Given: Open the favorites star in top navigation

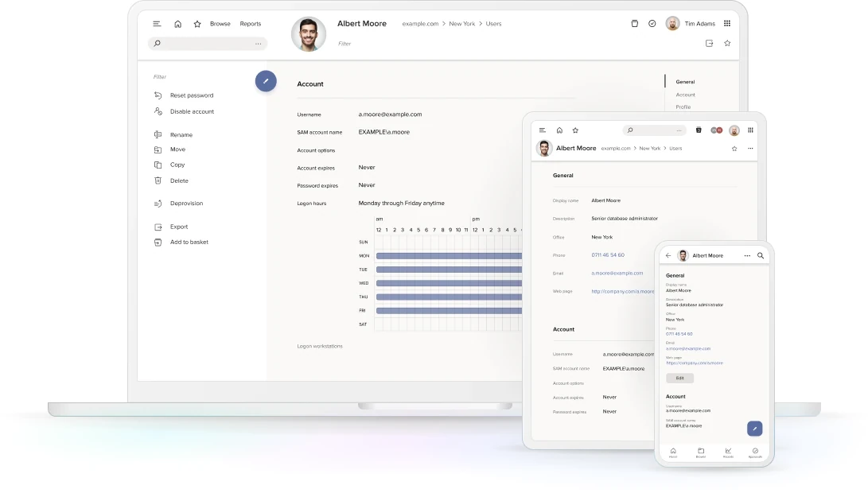Looking at the screenshot, I should pos(197,24).
